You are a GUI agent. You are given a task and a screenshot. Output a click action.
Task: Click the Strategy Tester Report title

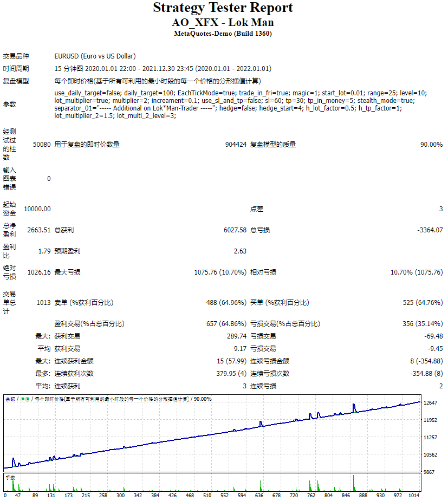click(224, 8)
